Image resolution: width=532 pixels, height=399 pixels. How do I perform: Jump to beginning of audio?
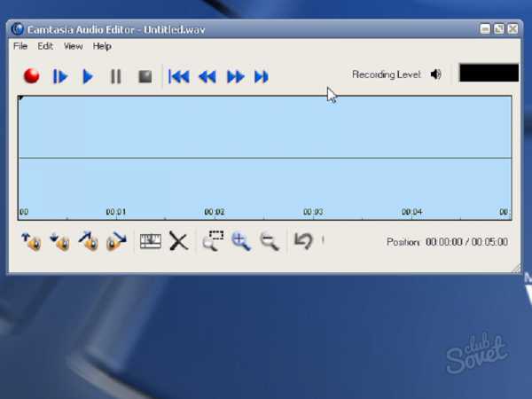(x=179, y=76)
